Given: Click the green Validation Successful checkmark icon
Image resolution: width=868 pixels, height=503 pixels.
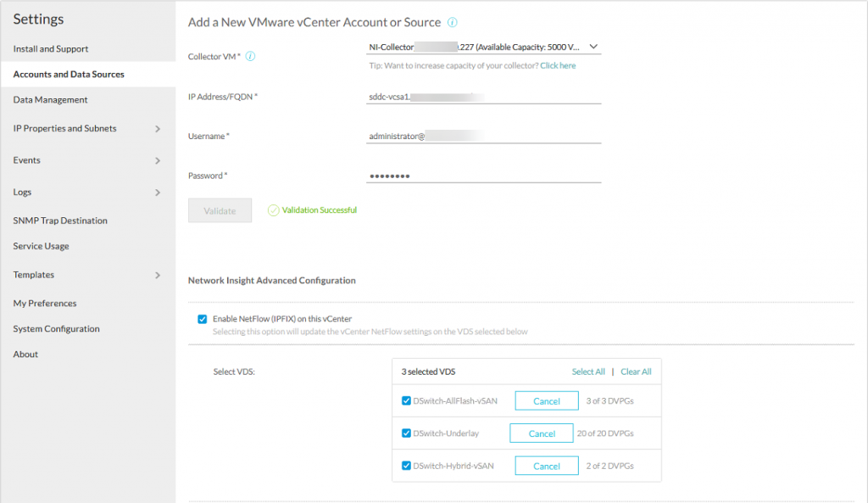Looking at the screenshot, I should 273,210.
